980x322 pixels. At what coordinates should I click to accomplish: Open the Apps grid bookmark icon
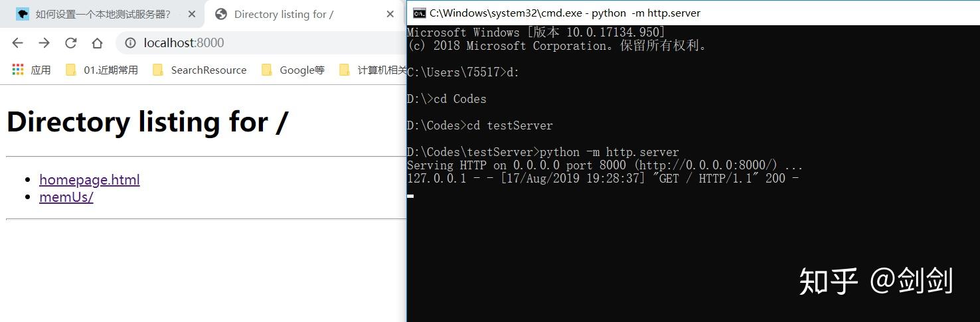(x=18, y=70)
